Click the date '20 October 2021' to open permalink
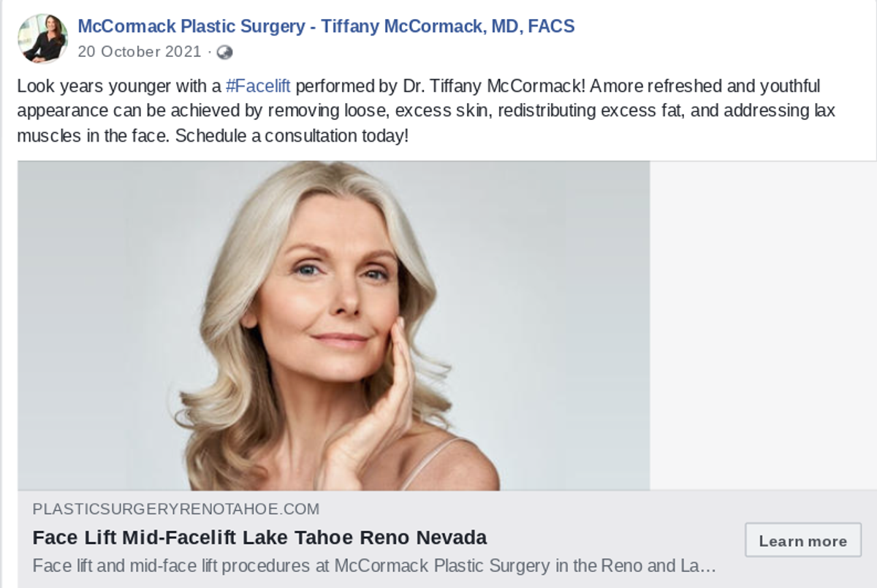Viewport: 877px width, 588px height. pyautogui.click(x=139, y=52)
